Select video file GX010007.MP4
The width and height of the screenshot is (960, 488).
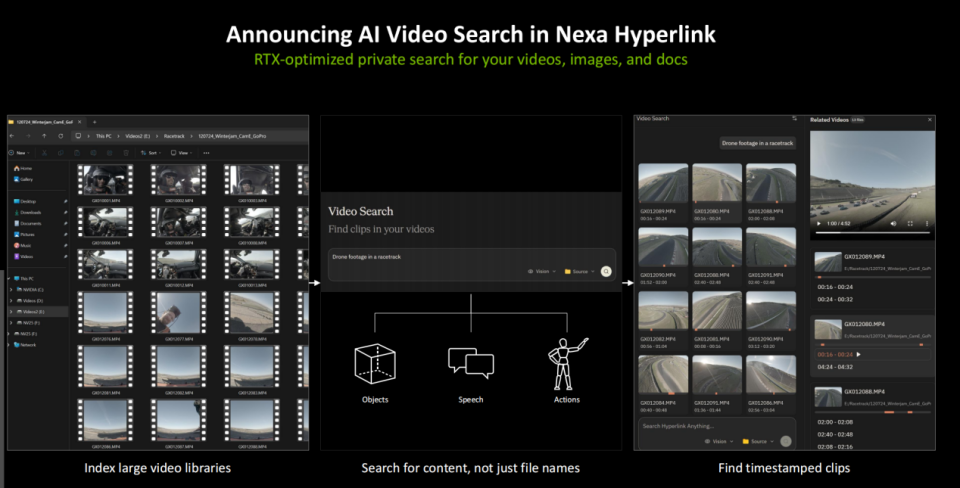pyautogui.click(x=178, y=226)
